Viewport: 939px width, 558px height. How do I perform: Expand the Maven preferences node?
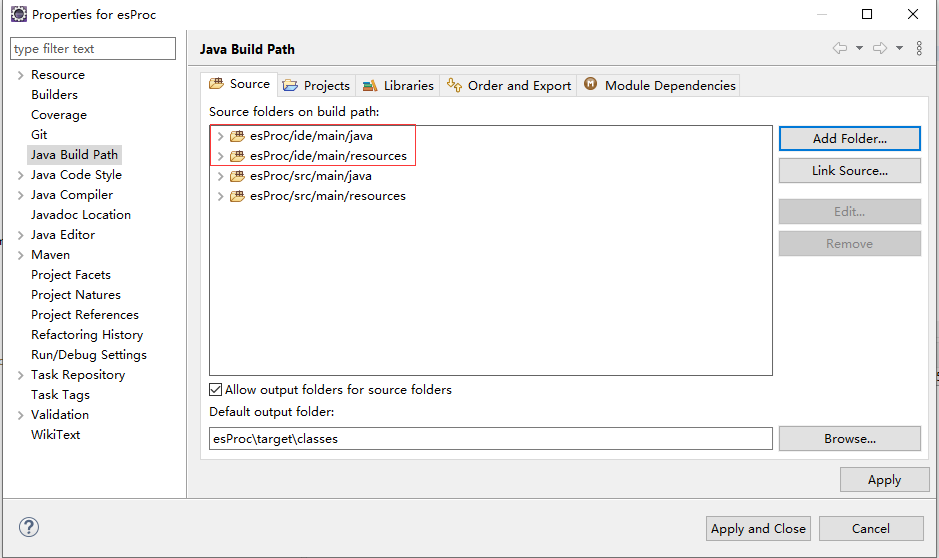20,255
